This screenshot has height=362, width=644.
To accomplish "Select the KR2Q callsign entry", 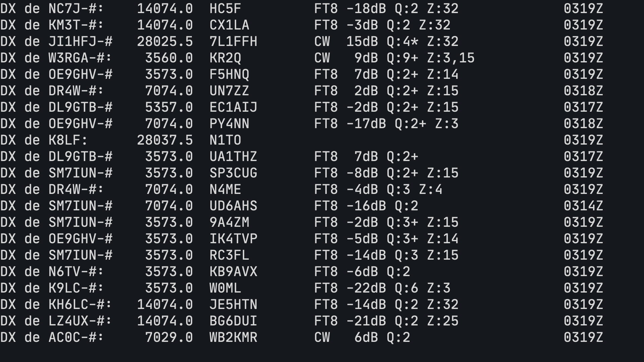I will pyautogui.click(x=225, y=58).
